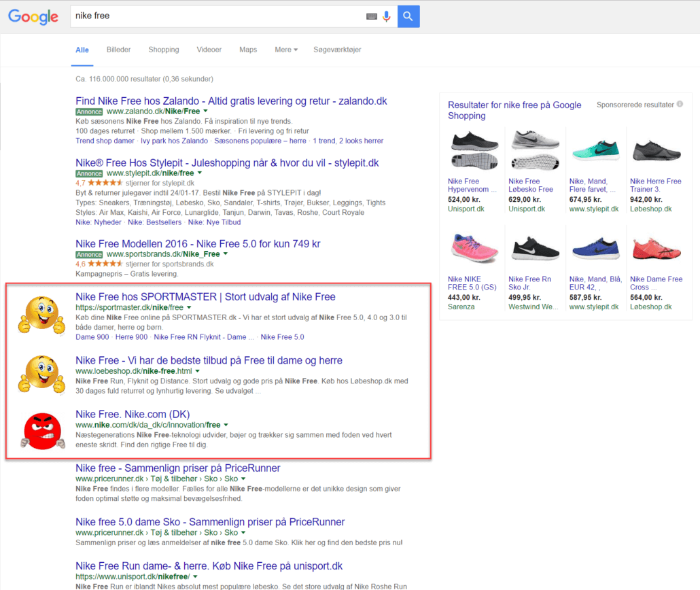Click the pink Nike FREE 5.0 (GS) image
This screenshot has width=700, height=590.
tap(474, 248)
